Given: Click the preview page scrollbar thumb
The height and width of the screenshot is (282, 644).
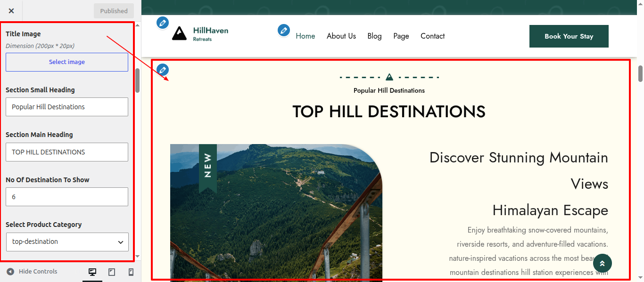Looking at the screenshot, I should [641, 73].
